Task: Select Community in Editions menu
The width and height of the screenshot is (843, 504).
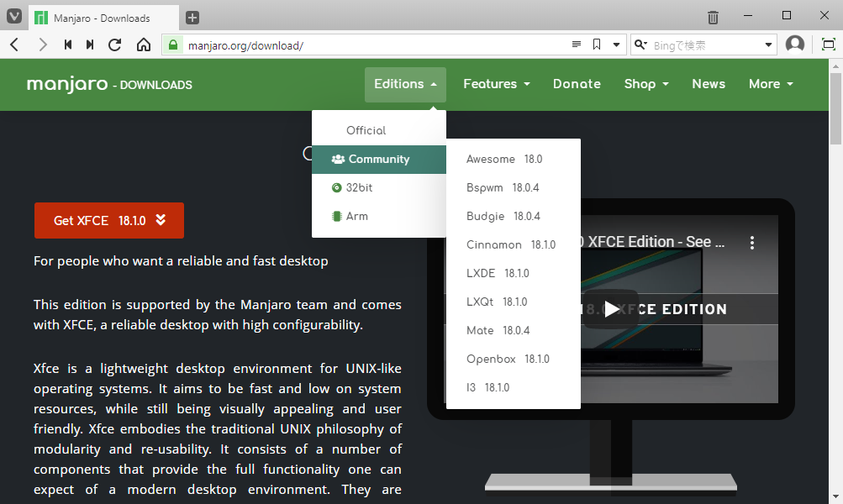Action: pos(379,159)
